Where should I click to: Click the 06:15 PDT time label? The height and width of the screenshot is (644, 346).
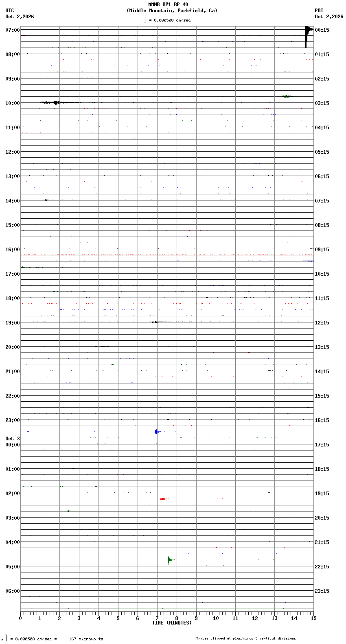pyautogui.click(x=322, y=176)
